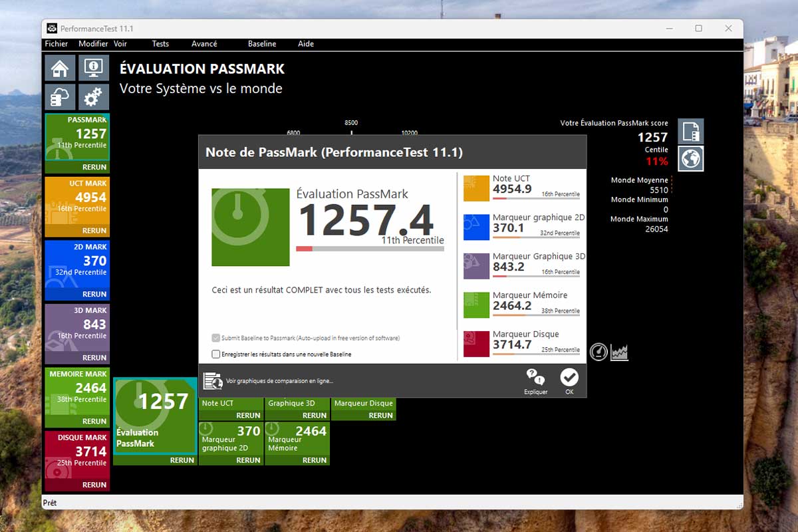This screenshot has width=798, height=532.
Task: Open preferences with the gears icon
Action: point(94,97)
